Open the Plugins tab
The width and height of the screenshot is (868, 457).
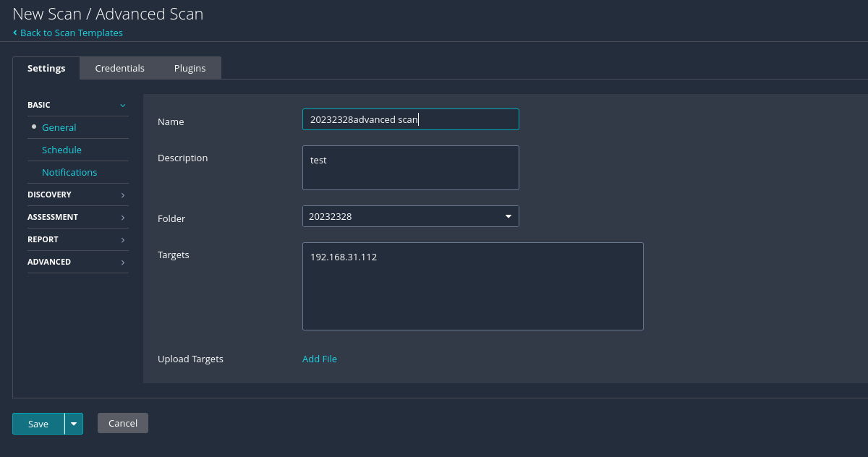click(x=190, y=68)
